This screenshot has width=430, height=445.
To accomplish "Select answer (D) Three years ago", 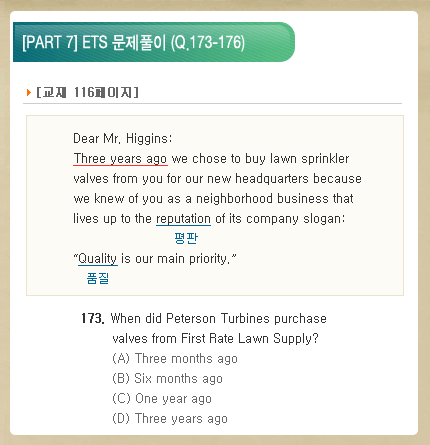I will (170, 419).
